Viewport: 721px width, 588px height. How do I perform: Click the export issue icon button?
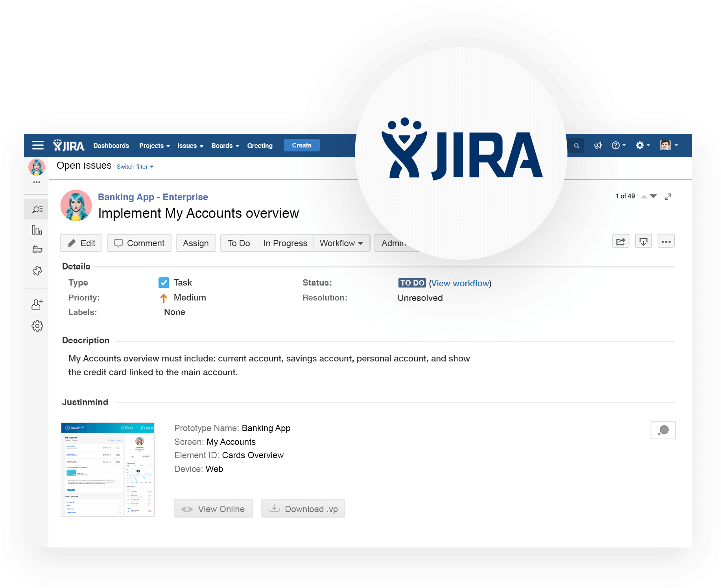click(x=644, y=241)
